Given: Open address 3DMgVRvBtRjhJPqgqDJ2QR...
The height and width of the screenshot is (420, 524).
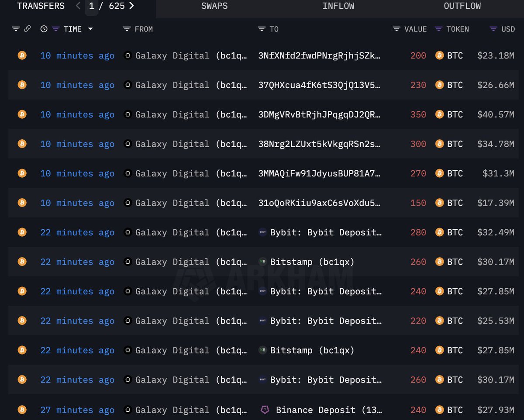Looking at the screenshot, I should (320, 114).
